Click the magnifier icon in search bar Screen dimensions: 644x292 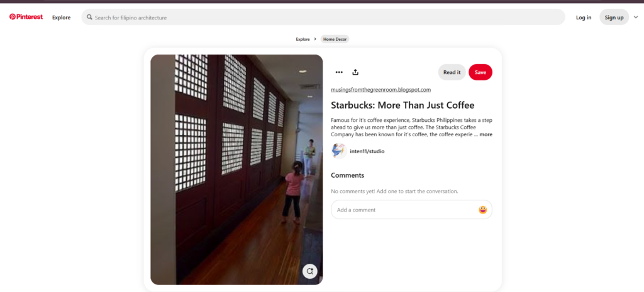click(89, 17)
